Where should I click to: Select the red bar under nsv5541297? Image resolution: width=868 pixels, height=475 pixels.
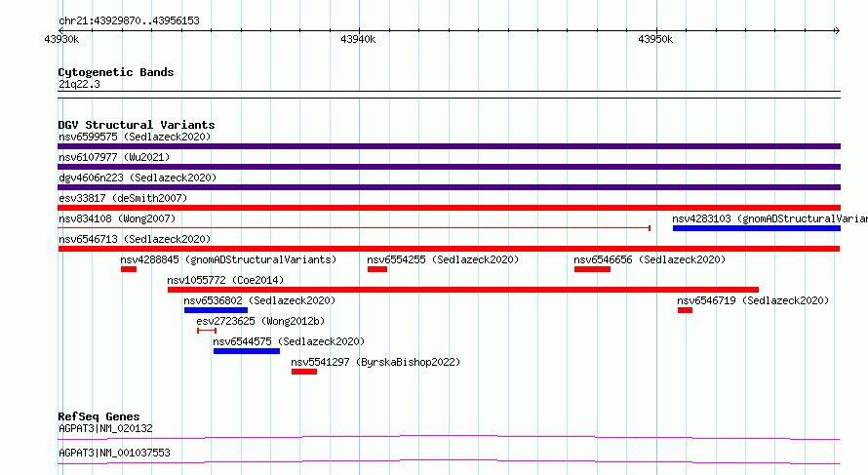point(304,372)
